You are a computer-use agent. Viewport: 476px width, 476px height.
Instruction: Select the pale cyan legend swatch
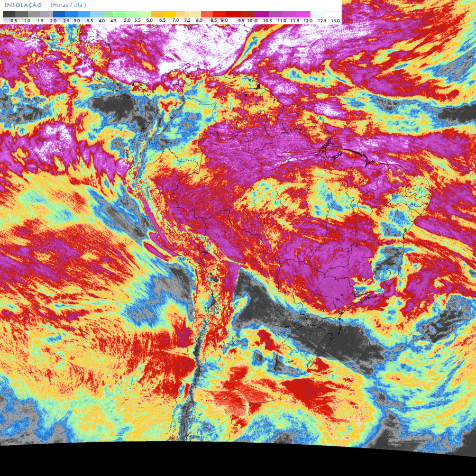click(x=317, y=14)
